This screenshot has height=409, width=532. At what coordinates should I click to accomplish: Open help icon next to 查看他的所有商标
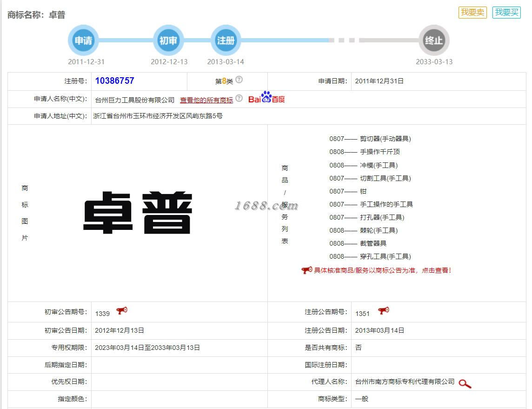[x=239, y=98]
